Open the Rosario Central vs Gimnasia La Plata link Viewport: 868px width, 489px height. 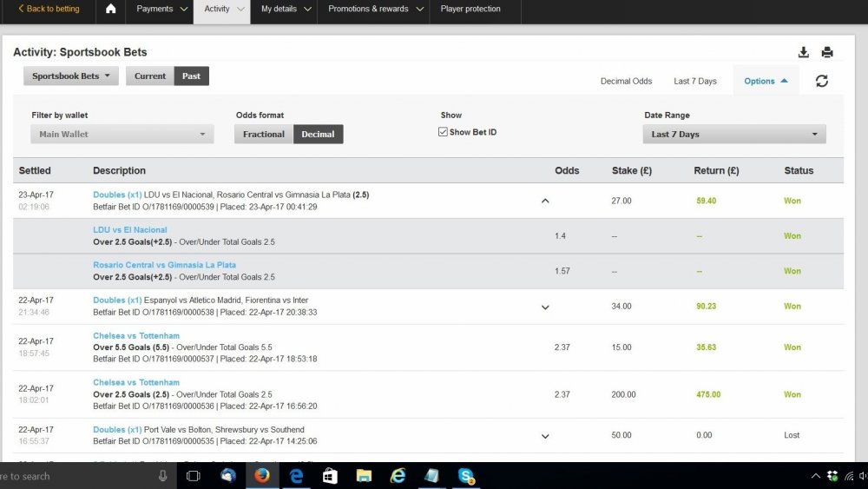point(164,265)
